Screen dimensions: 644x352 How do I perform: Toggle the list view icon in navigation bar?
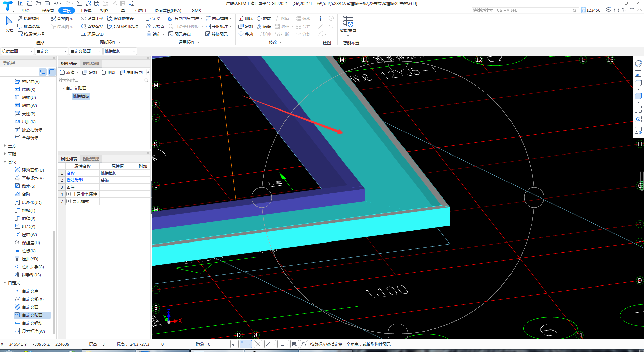[x=42, y=72]
